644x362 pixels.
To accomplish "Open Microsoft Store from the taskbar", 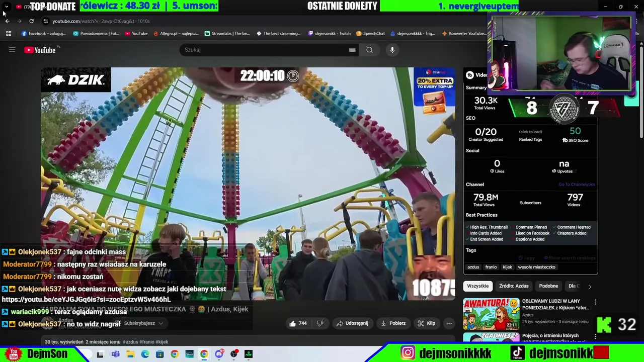I will click(x=159, y=354).
